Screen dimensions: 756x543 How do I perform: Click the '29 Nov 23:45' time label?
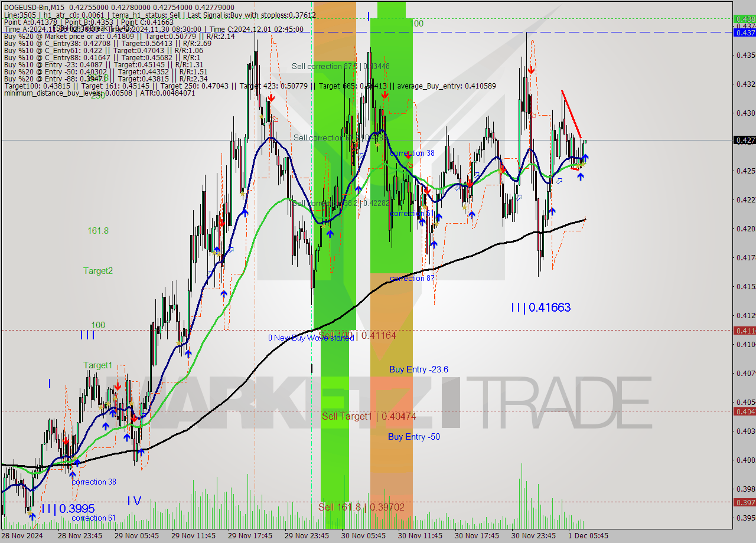point(307,535)
